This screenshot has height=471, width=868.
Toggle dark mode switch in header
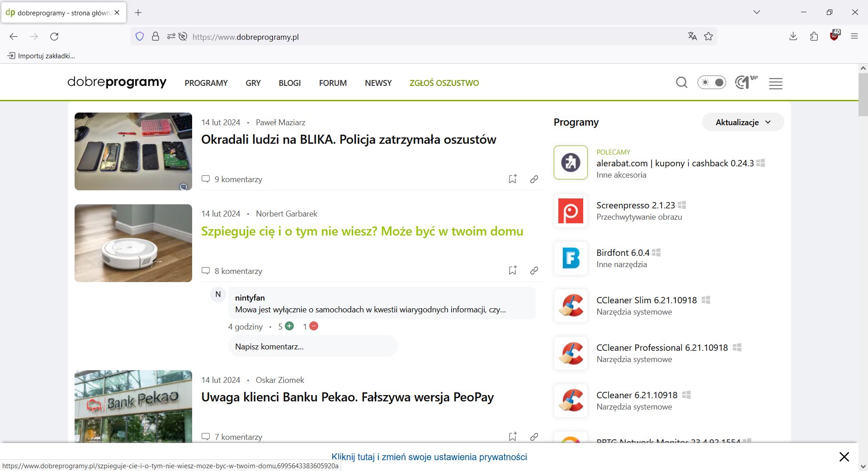(712, 83)
